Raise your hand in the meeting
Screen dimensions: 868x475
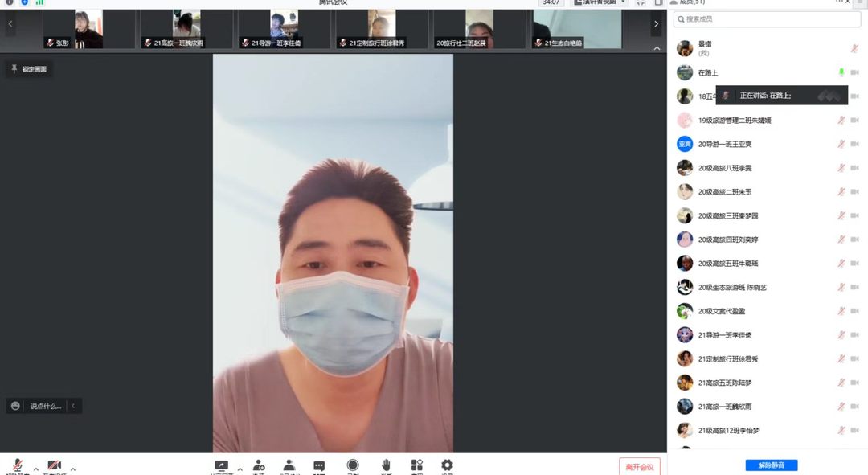pyautogui.click(x=386, y=465)
